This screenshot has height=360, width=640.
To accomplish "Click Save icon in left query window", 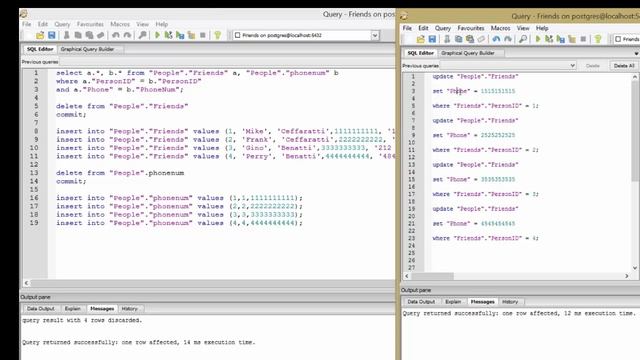I will [x=51, y=36].
